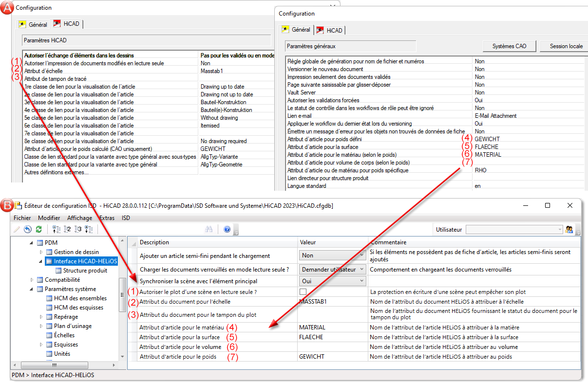Switch to HiCAD tab in right Configuration window
Screen dimensions: 588x382
point(330,30)
